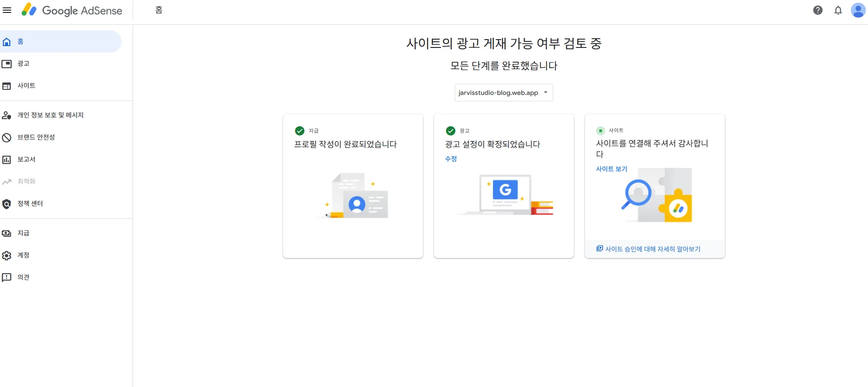Image resolution: width=868 pixels, height=387 pixels.
Task: Open 사이트 menu item
Action: (61, 86)
